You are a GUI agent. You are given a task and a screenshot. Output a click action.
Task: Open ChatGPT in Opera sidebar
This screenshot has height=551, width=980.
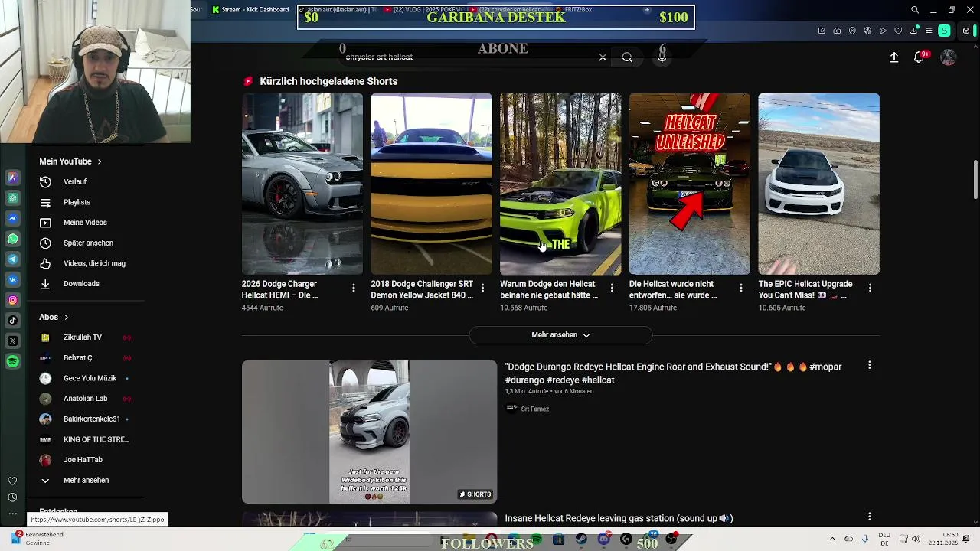pos(12,198)
